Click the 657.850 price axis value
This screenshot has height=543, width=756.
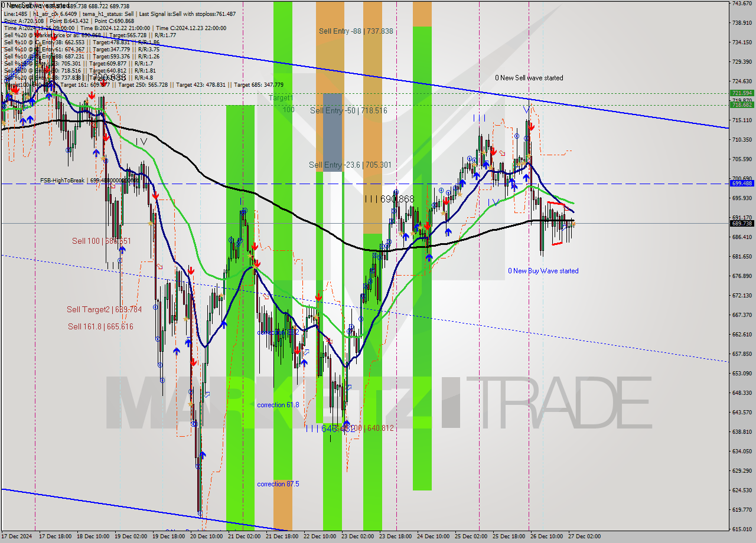tap(742, 354)
